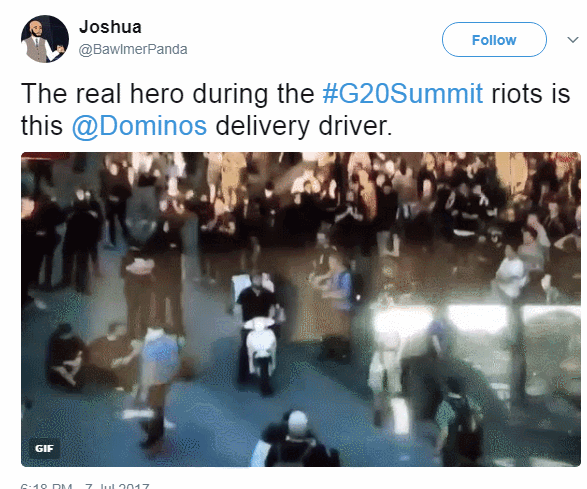Click the person in white shirt in GIF

click(511, 275)
